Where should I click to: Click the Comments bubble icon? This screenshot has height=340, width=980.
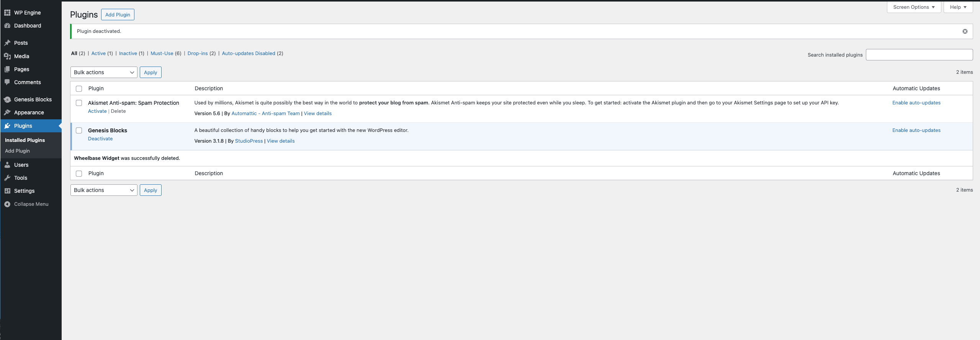click(7, 82)
